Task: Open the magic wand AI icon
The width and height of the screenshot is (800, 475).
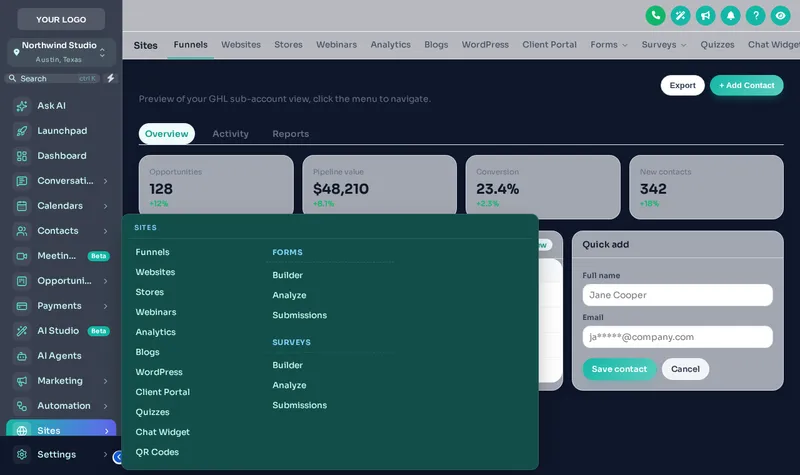Action: click(680, 15)
